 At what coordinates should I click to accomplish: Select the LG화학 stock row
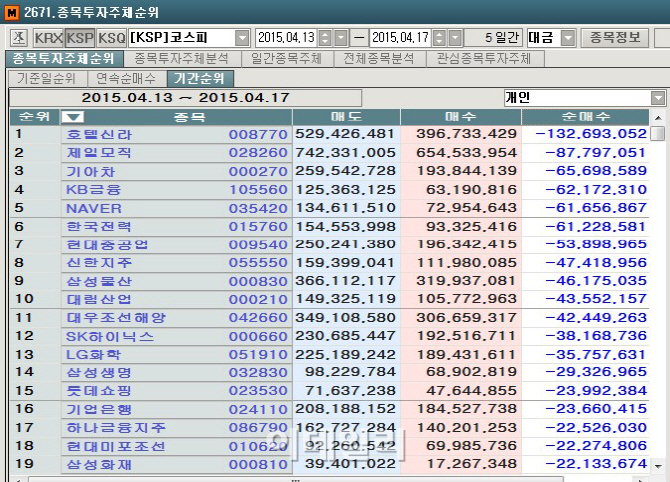coord(329,354)
